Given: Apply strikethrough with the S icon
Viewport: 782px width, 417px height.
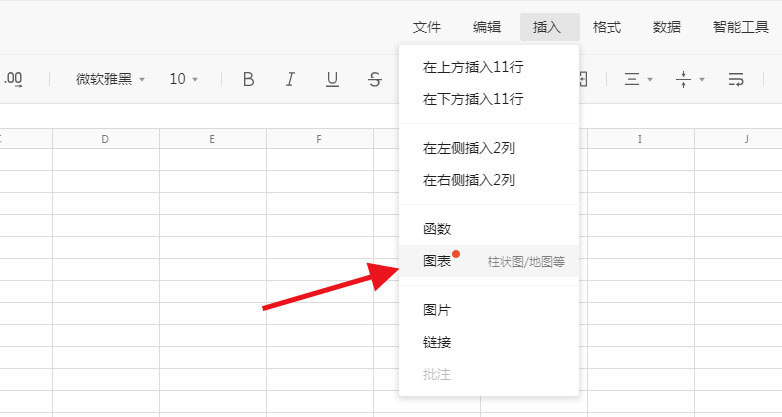Looking at the screenshot, I should tap(375, 79).
